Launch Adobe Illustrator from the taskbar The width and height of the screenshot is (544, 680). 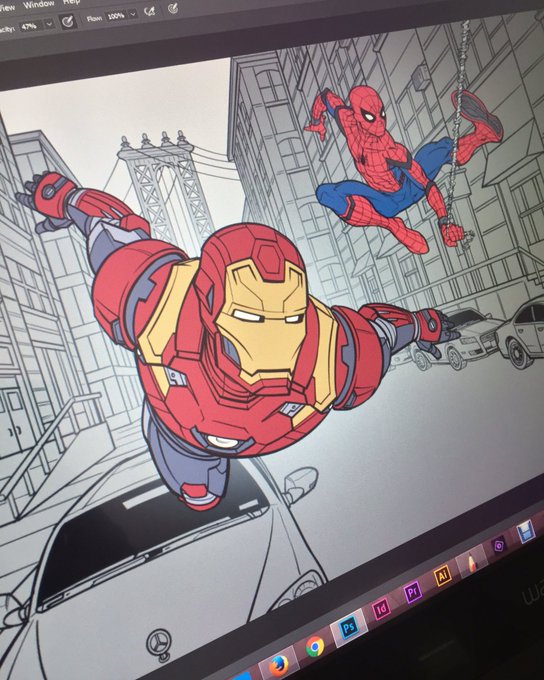[x=442, y=575]
